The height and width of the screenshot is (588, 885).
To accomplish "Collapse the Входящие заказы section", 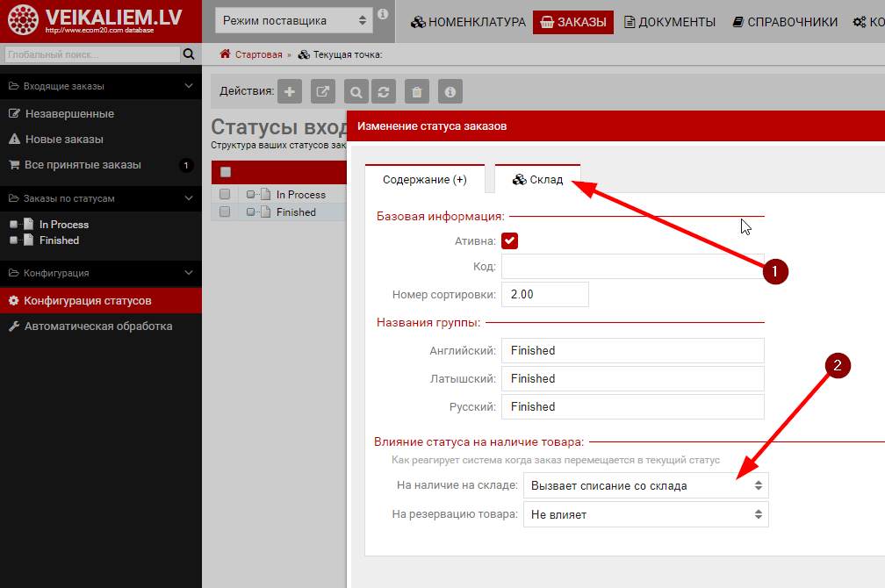I will (189, 86).
